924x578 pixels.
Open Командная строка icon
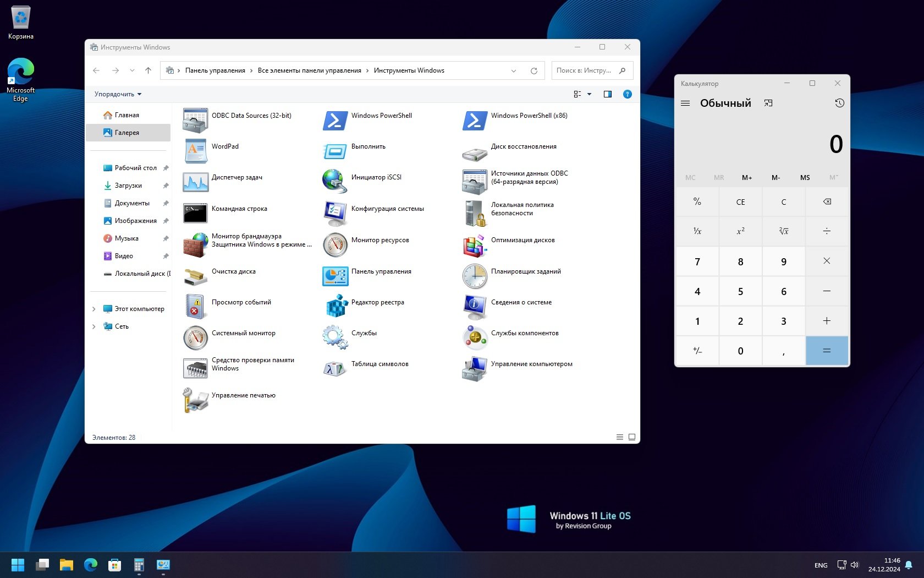[x=195, y=213]
